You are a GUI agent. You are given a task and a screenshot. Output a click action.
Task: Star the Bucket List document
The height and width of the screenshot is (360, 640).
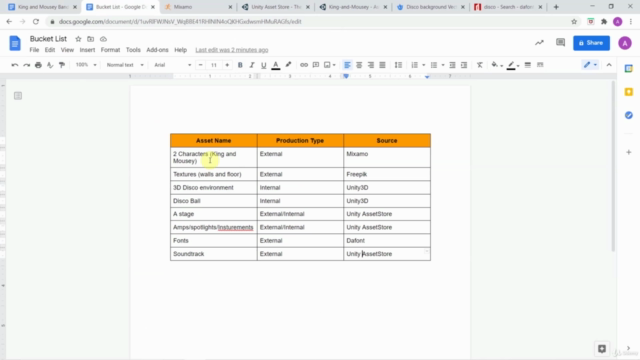(x=78, y=39)
